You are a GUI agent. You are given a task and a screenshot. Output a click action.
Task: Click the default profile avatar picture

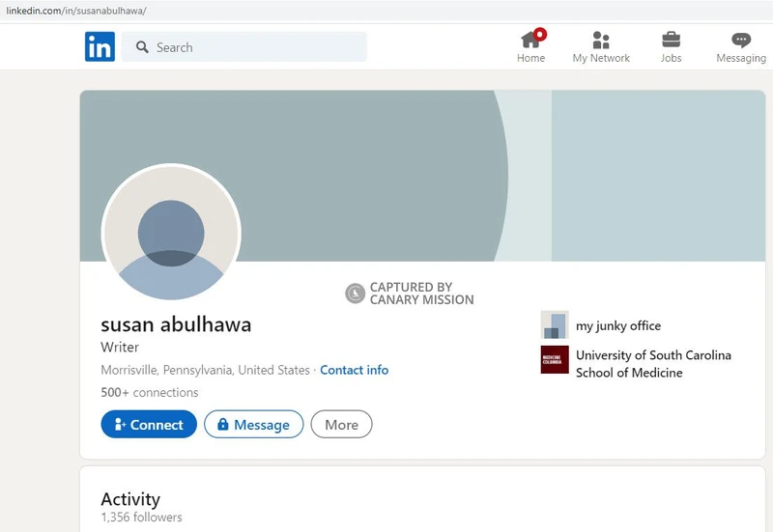point(171,232)
